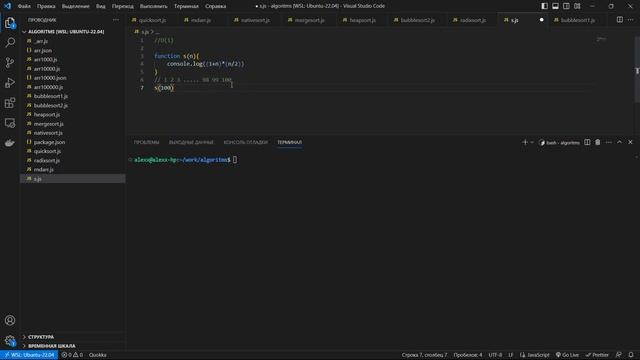Open the new terminal launch profile dropdown
The height and width of the screenshot is (360, 640).
tap(532, 142)
